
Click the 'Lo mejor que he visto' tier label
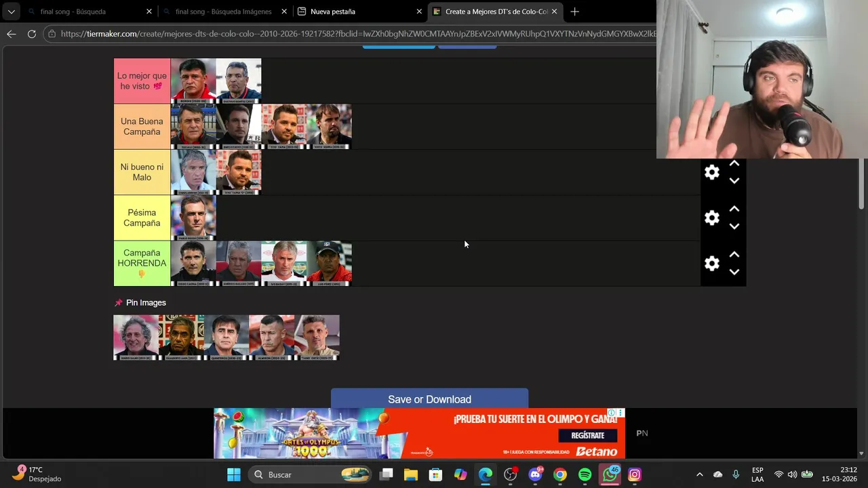coord(142,81)
